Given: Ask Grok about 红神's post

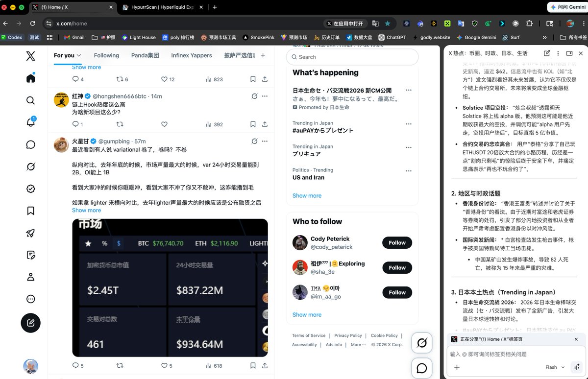Looking at the screenshot, I should coord(254,96).
